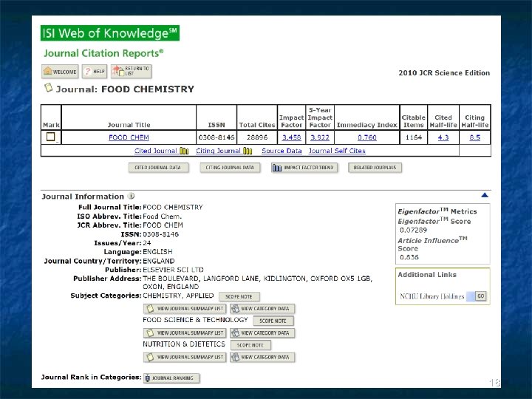Open SCOPE NOTE for Chemistry, Applied
Image resolution: width=532 pixels, height=399 pixels.
tap(239, 296)
